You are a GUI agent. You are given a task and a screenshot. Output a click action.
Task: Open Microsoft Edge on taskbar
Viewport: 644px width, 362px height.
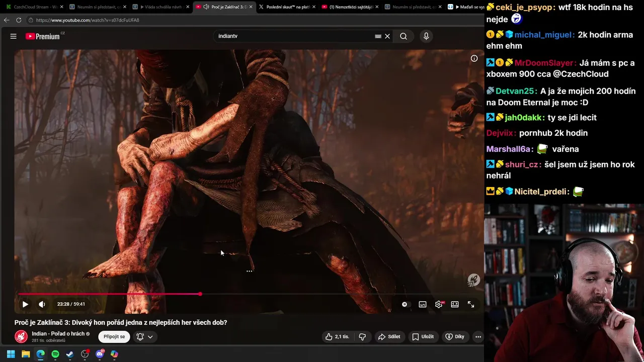pos(40,354)
